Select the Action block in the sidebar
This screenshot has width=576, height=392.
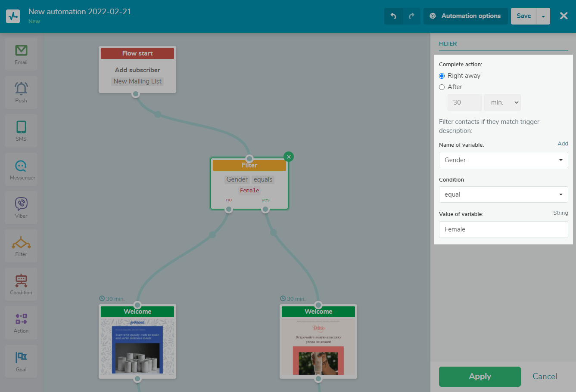21,322
